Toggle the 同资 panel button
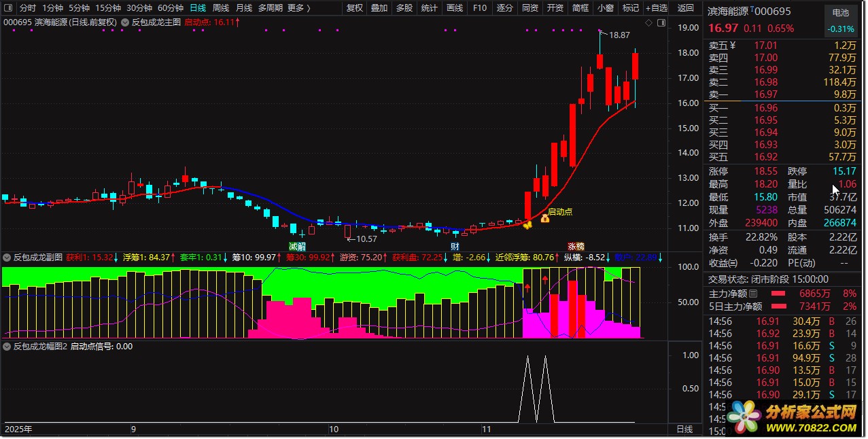The width and height of the screenshot is (868, 439). pyautogui.click(x=530, y=8)
